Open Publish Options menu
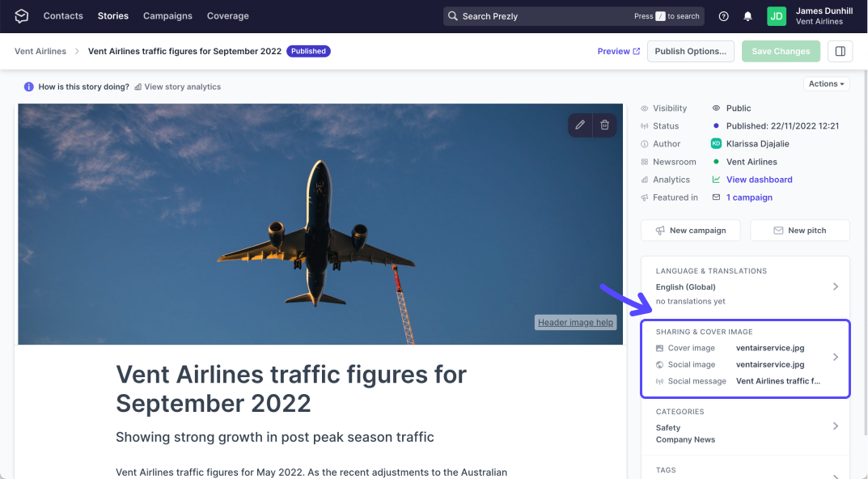This screenshot has width=868, height=479. (x=690, y=51)
